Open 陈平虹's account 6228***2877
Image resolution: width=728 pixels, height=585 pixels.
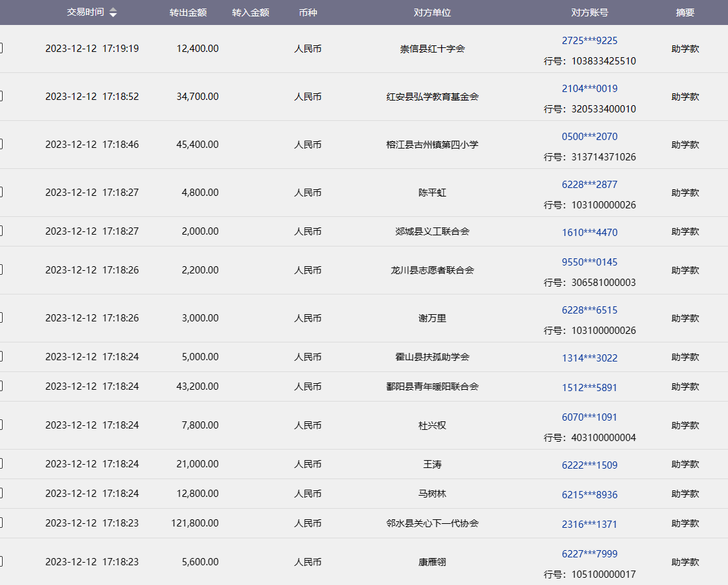coord(589,185)
